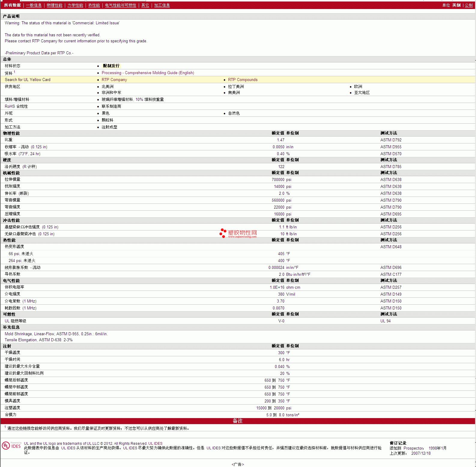This screenshot has width=476, height=467.
Task: Click the 3.70 dielectric constant value
Action: [x=280, y=301]
